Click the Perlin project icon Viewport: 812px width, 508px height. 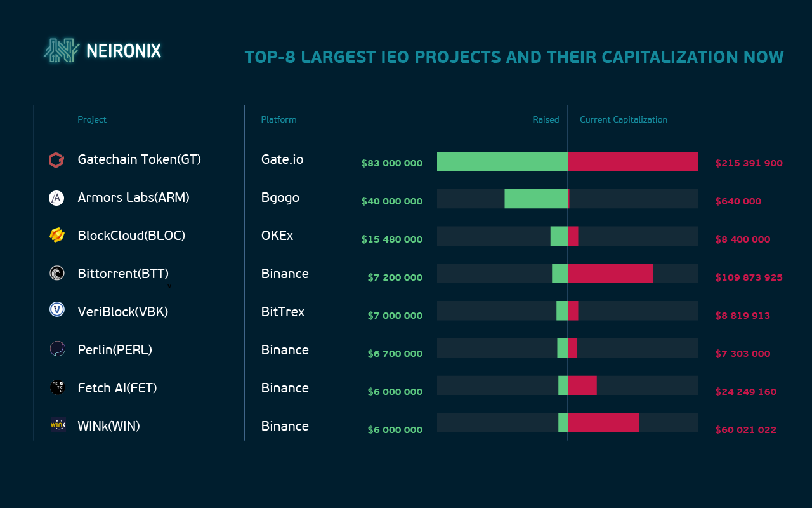(x=57, y=349)
